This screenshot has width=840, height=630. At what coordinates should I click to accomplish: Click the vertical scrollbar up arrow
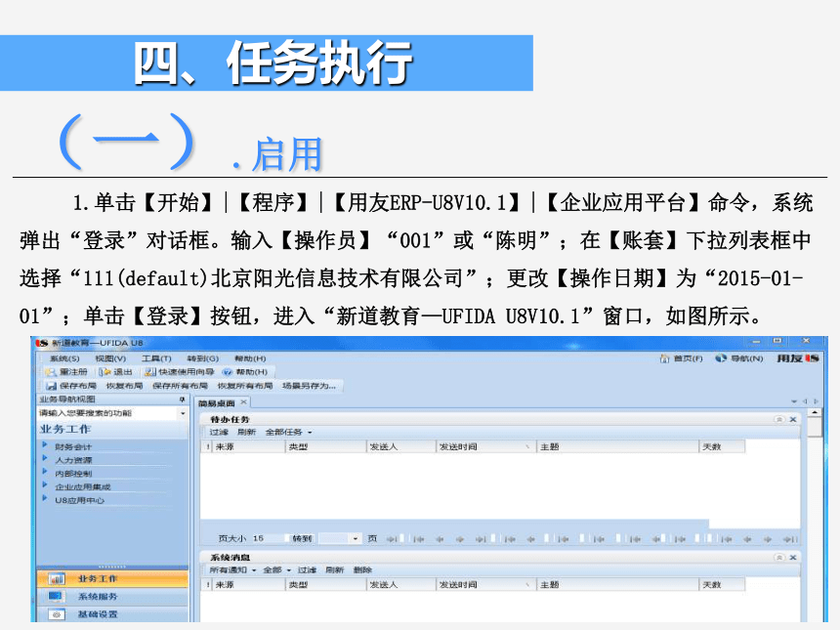pos(815,413)
